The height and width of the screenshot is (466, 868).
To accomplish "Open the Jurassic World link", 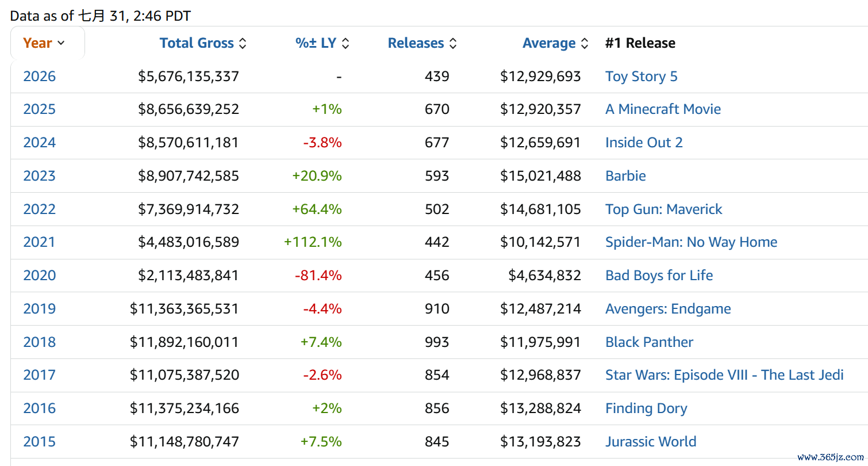I will [651, 442].
